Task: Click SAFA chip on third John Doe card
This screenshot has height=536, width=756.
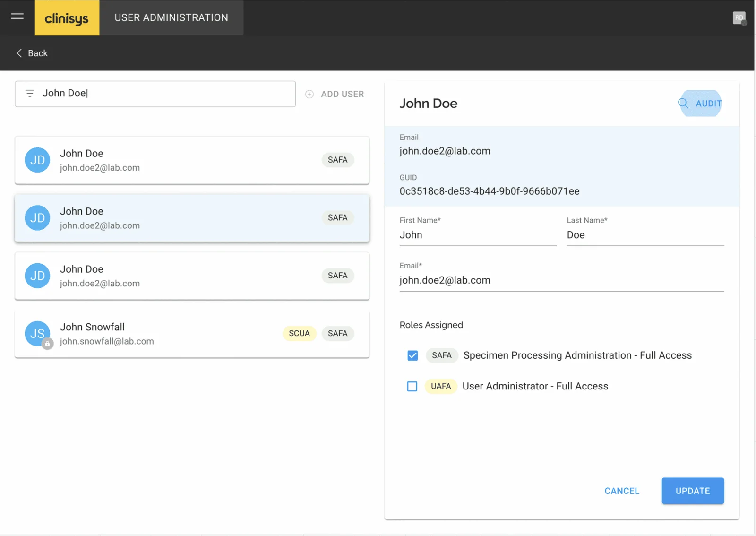Action: click(337, 276)
